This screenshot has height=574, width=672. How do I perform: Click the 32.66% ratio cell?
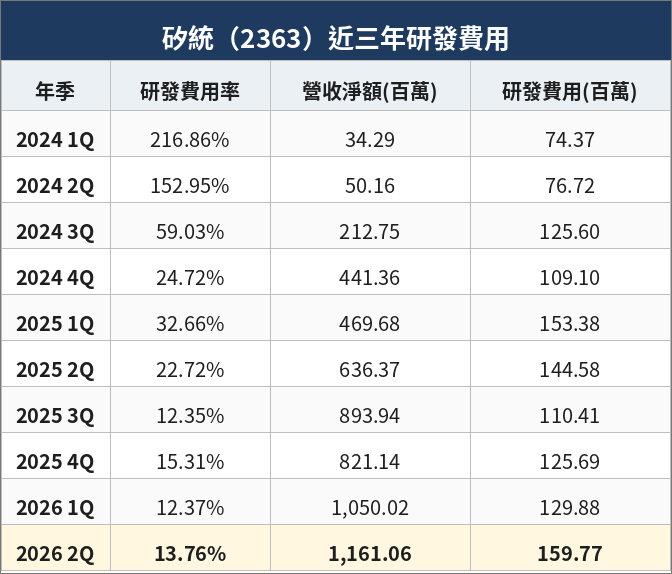[190, 324]
